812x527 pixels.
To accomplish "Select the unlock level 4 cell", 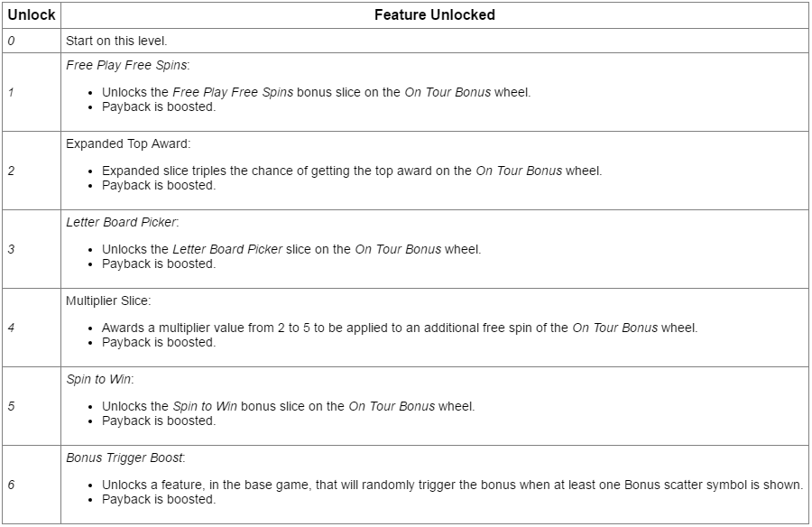I will pos(31,328).
